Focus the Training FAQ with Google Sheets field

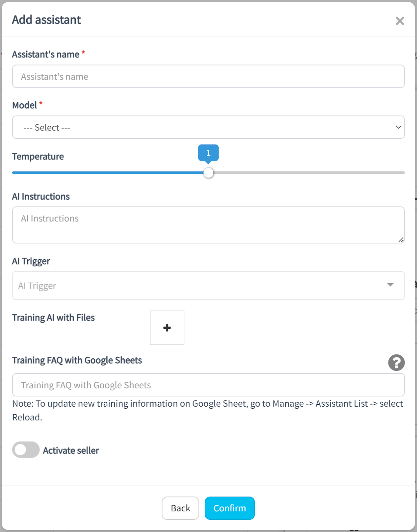208,385
